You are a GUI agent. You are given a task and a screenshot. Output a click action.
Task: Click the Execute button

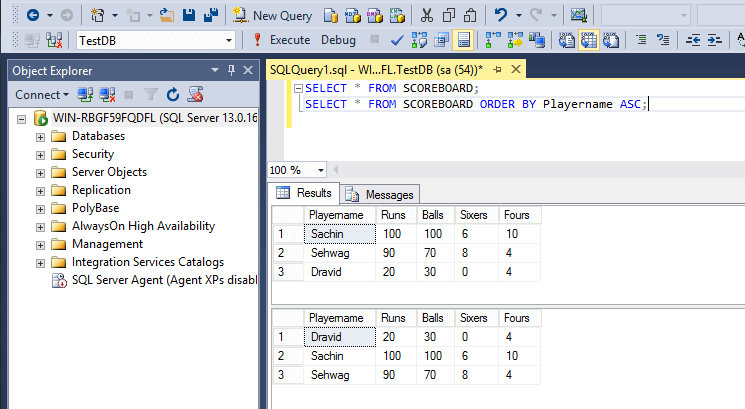click(x=281, y=40)
